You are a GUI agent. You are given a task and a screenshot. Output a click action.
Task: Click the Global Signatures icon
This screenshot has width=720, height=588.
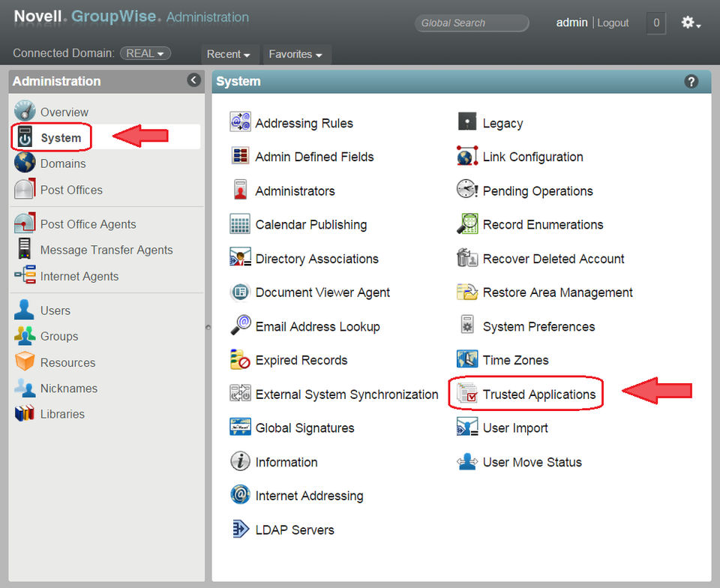240,427
